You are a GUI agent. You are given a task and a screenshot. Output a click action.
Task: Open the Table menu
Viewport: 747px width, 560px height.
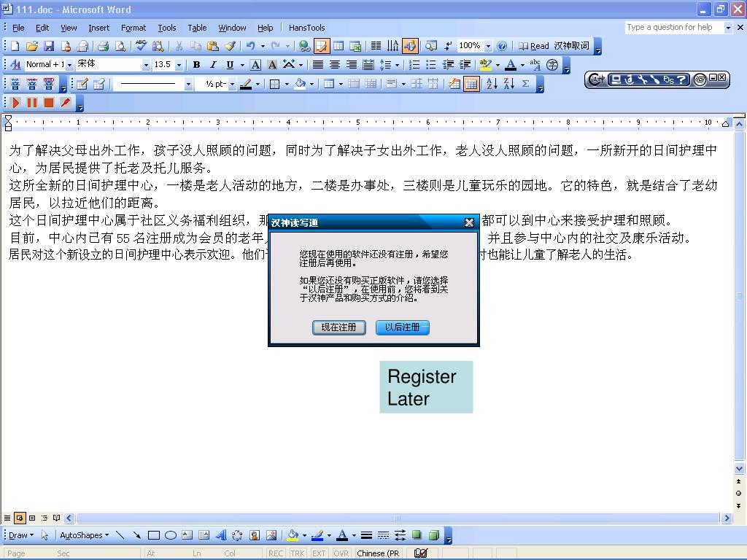click(x=197, y=28)
